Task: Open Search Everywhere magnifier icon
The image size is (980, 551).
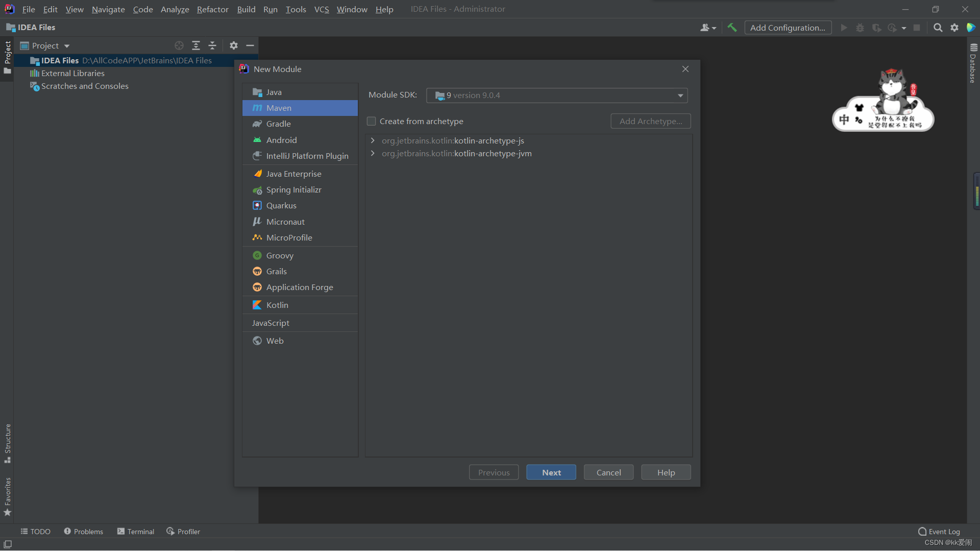Action: coord(938,28)
